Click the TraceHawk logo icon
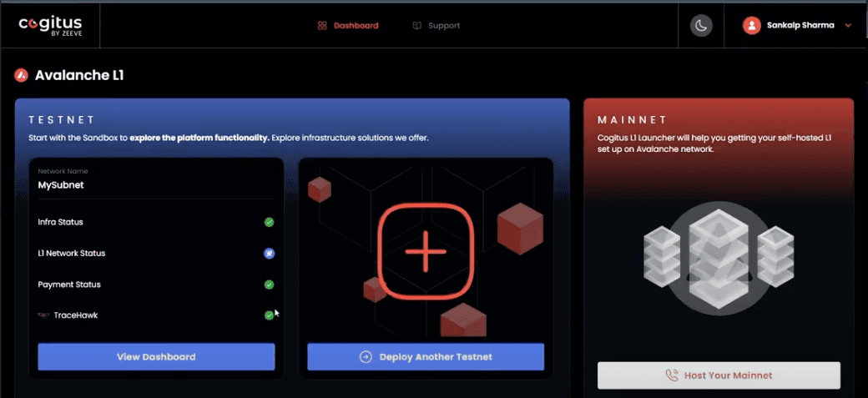 43,315
